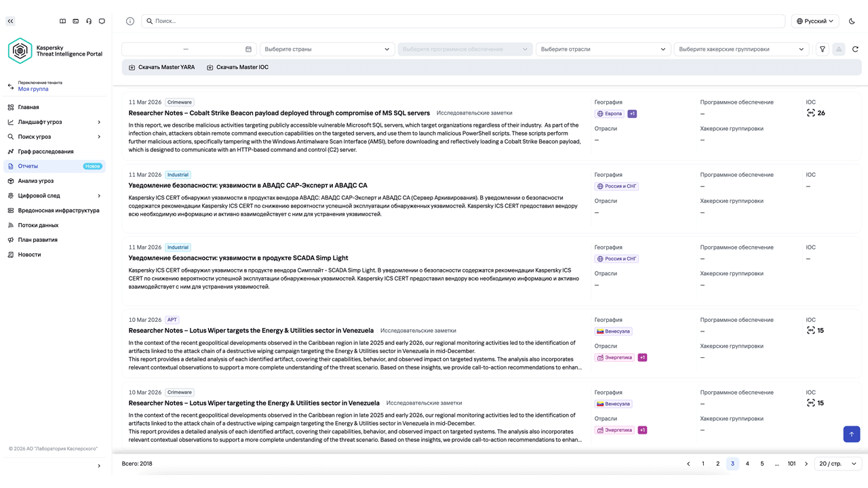Click the Новости newspaper icon
This screenshot has height=488, width=868.
(11, 255)
